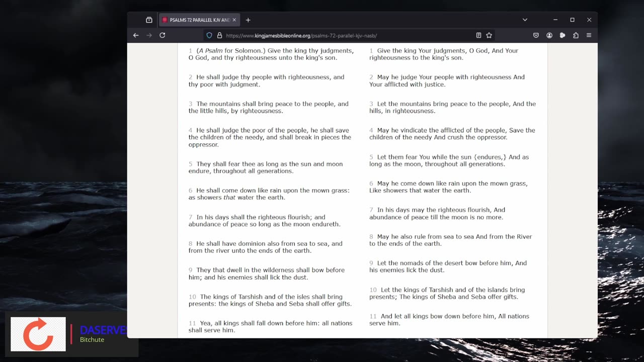Minimize the Firefox window
The image size is (644, 362).
click(555, 20)
